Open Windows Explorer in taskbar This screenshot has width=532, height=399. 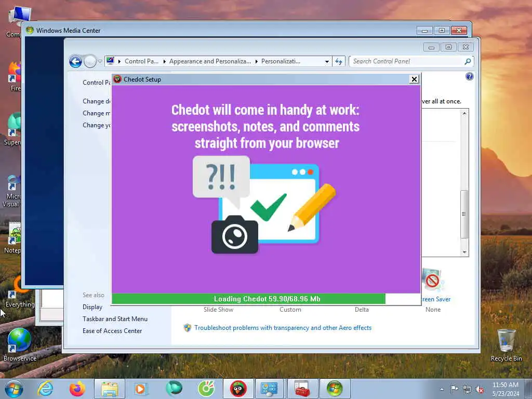tap(110, 389)
